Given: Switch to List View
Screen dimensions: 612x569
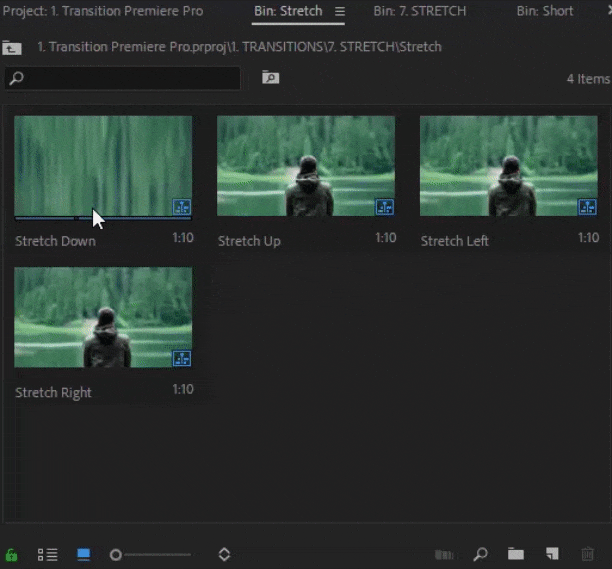Looking at the screenshot, I should click(x=47, y=554).
